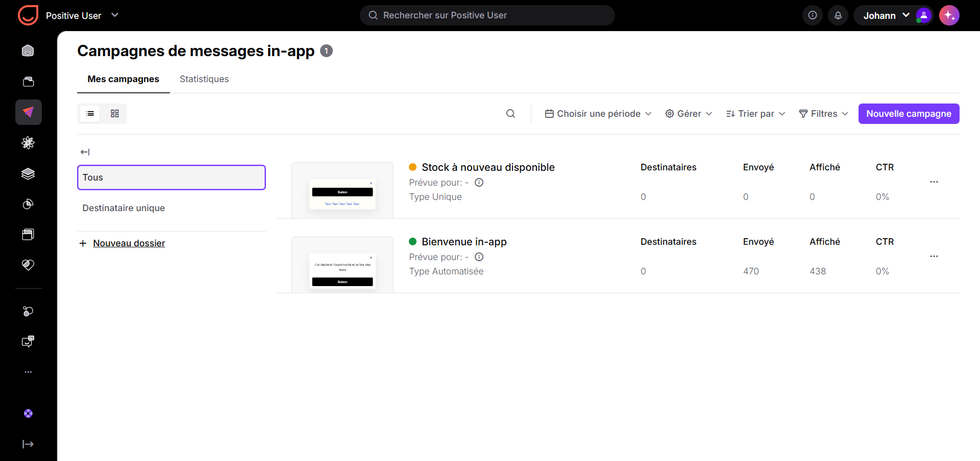This screenshot has width=980, height=461.
Task: Open the connected circles sidebar icon
Action: [x=28, y=311]
